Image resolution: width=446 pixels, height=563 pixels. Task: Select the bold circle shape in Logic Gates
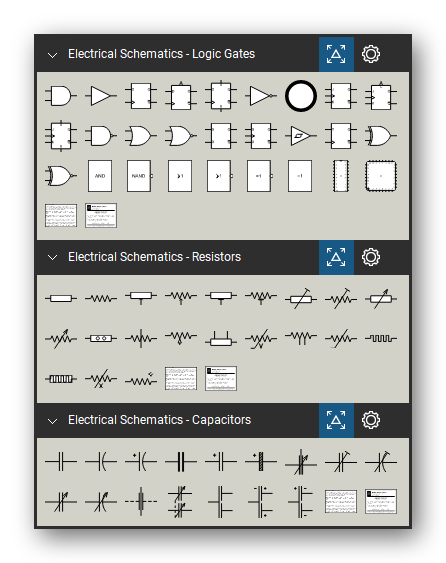301,96
